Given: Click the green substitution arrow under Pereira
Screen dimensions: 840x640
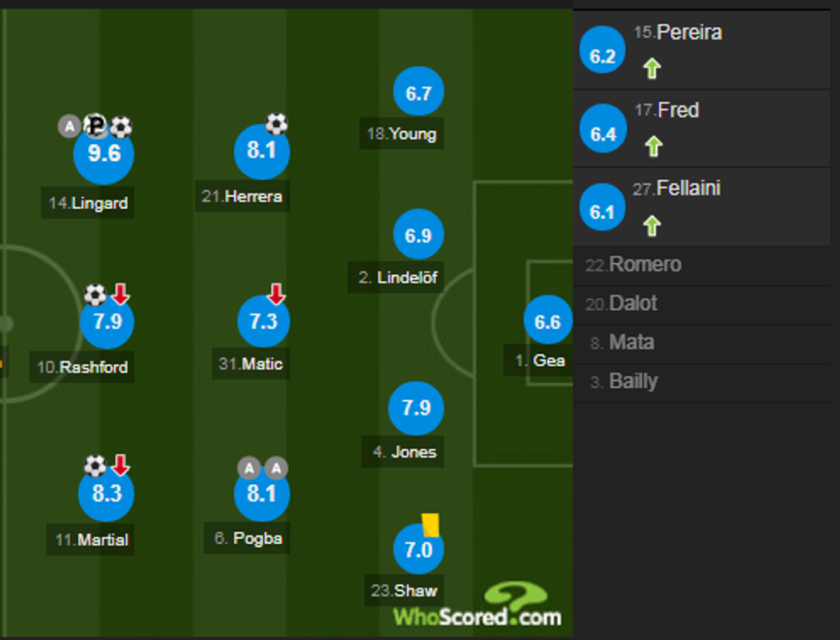Looking at the screenshot, I should click(x=651, y=68).
